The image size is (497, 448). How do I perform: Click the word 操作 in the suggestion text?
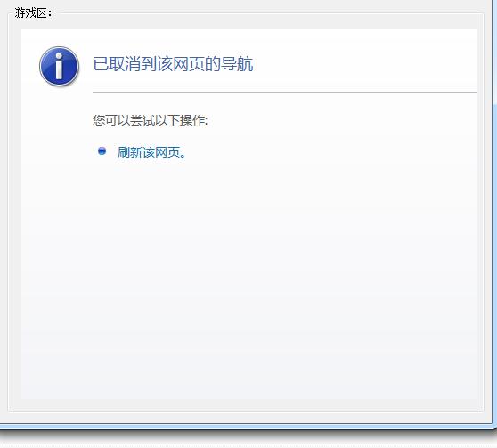tap(192, 120)
